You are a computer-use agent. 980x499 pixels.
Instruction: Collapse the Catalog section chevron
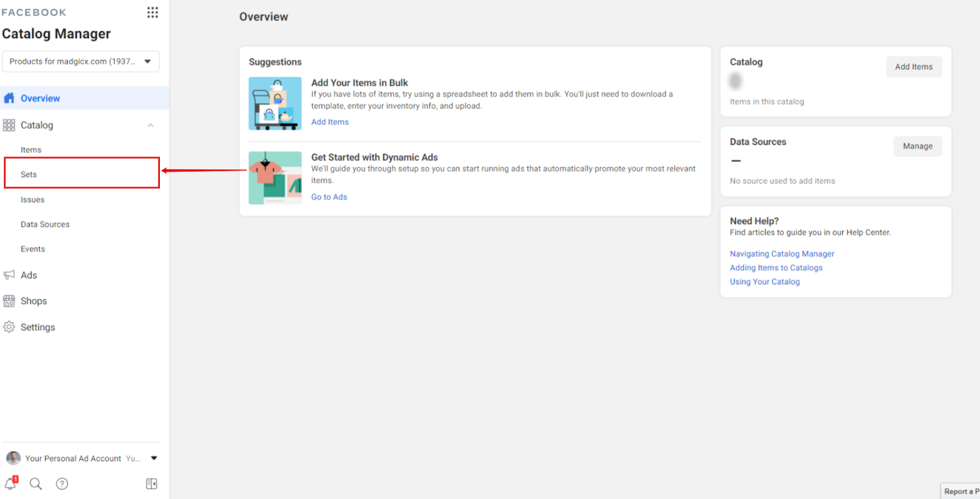click(151, 126)
